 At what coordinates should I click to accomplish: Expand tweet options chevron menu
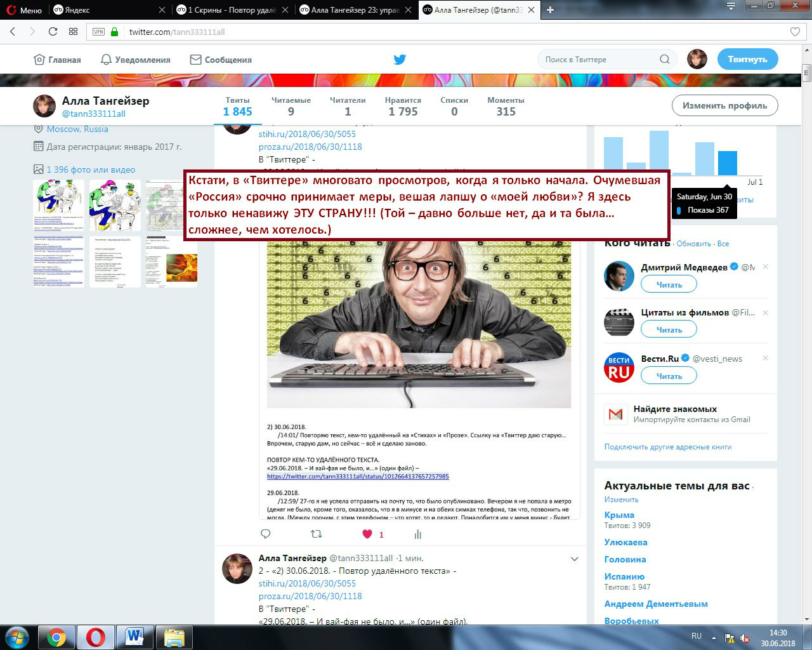coord(574,559)
